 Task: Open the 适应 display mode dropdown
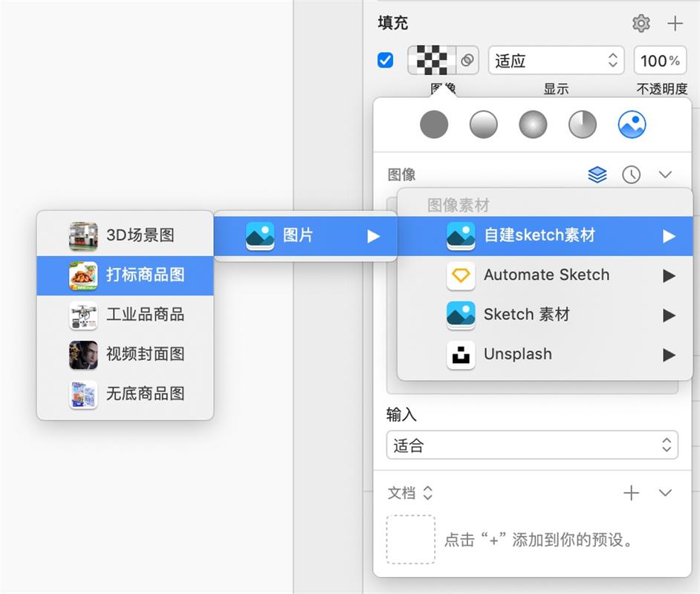556,61
